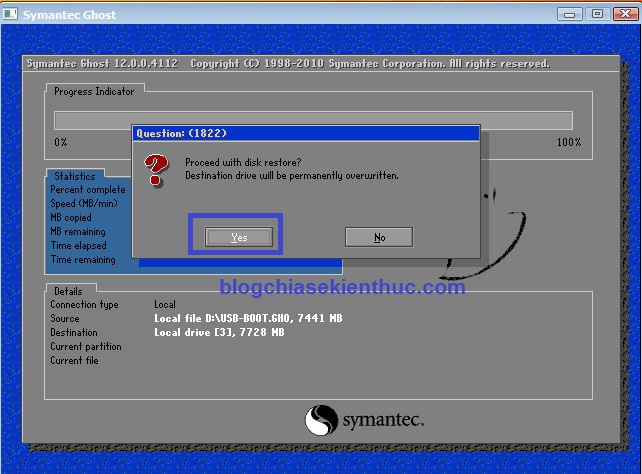The height and width of the screenshot is (474, 642).
Task: Click the "Source" details label
Action: (65, 318)
